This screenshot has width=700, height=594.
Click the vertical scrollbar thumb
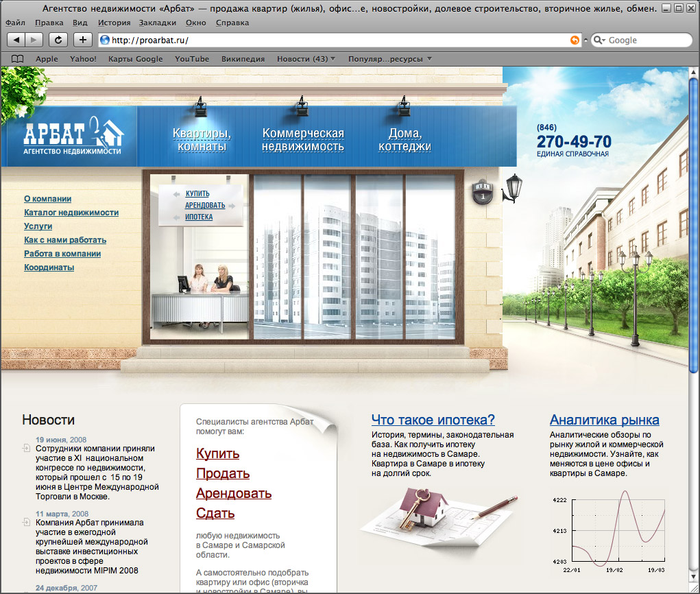point(693,224)
